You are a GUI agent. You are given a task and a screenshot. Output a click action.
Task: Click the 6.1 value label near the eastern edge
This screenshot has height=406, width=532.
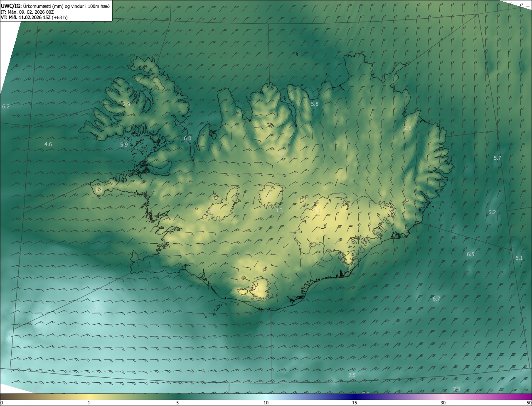519,258
